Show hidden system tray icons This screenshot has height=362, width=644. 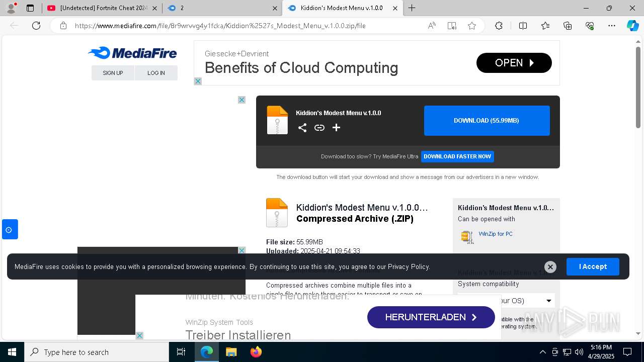tap(542, 352)
